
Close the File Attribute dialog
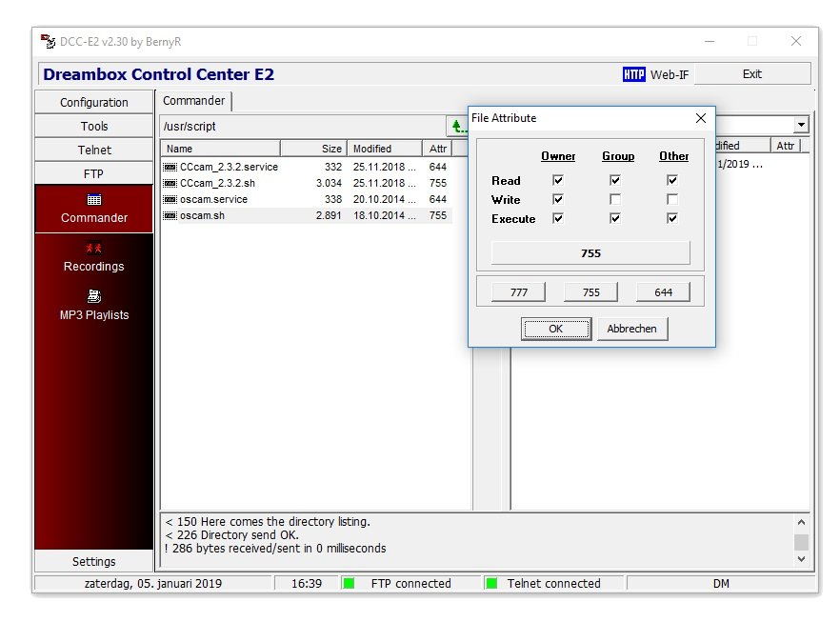point(701,118)
